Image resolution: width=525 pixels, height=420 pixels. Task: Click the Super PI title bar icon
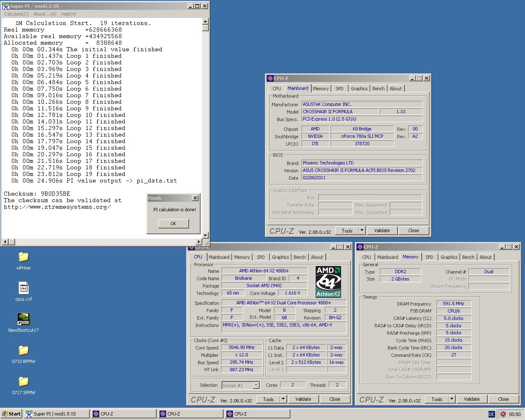pos(6,6)
